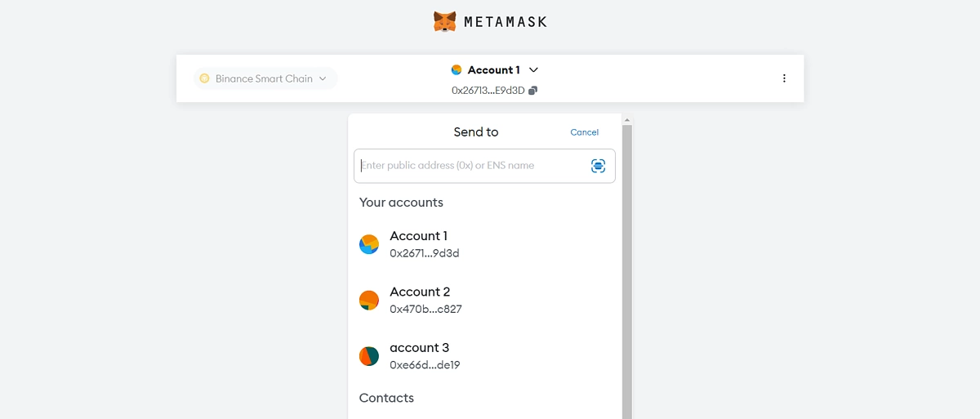Copy the account address with copy icon
The width and height of the screenshot is (980, 419).
coord(532,91)
